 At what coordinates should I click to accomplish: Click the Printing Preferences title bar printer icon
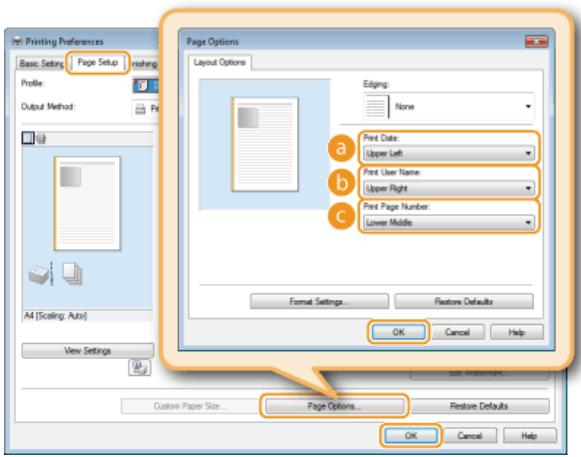(x=17, y=41)
